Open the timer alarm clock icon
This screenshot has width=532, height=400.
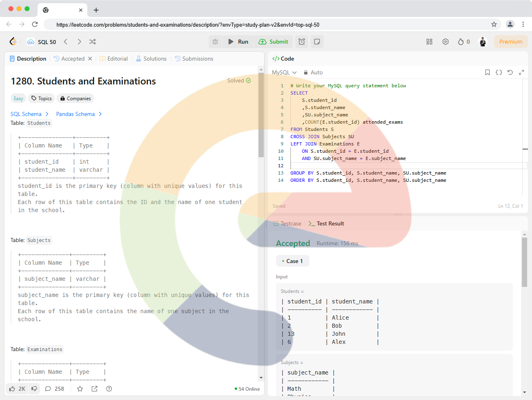302,42
